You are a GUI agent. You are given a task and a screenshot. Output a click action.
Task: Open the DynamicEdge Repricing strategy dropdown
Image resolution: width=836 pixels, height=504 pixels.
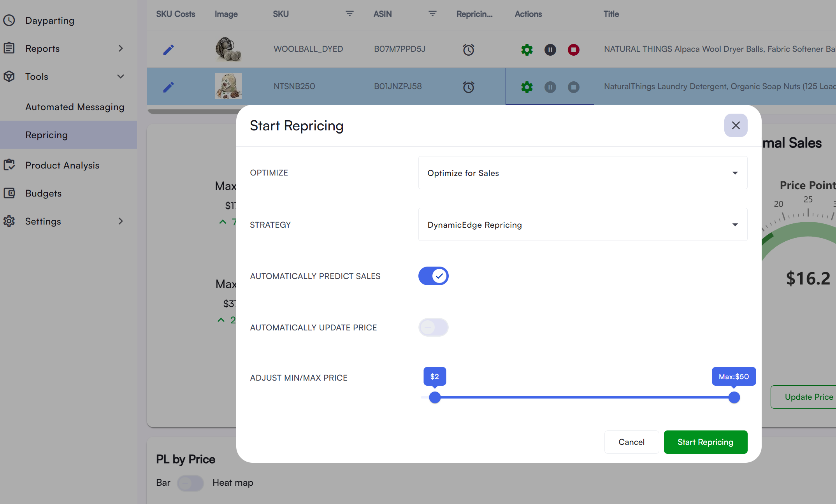point(582,225)
